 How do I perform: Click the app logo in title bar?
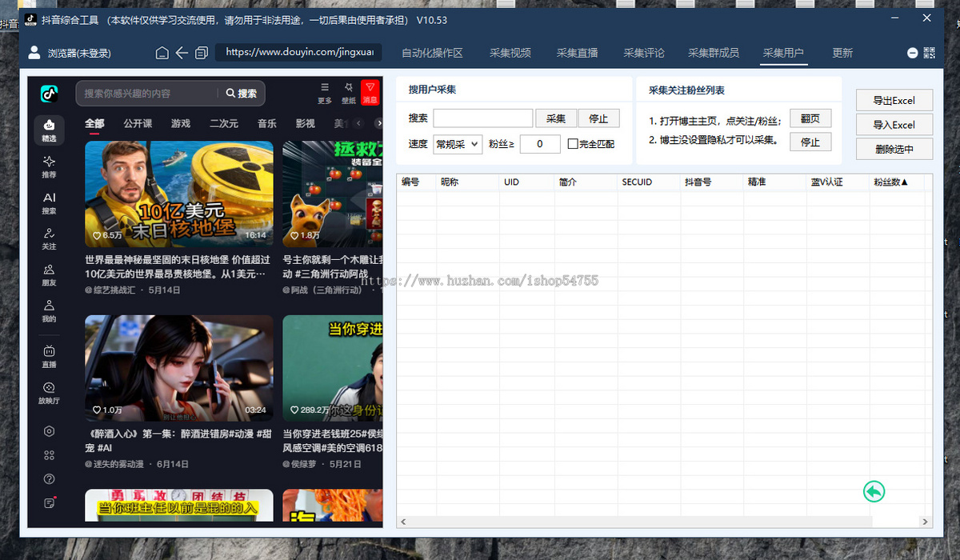pyautogui.click(x=30, y=19)
